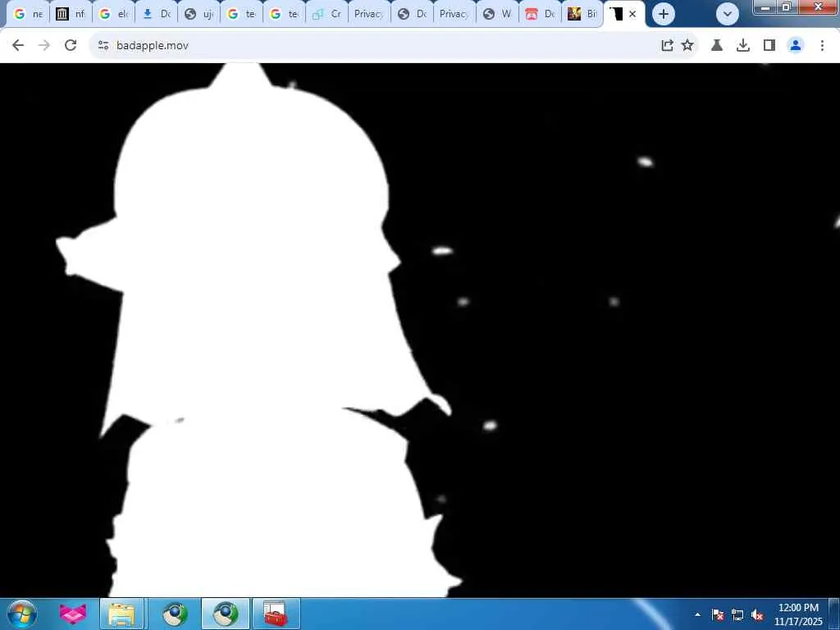Switch to the 'nf' tab with building icon
This screenshot has height=630, width=840.
click(x=71, y=14)
